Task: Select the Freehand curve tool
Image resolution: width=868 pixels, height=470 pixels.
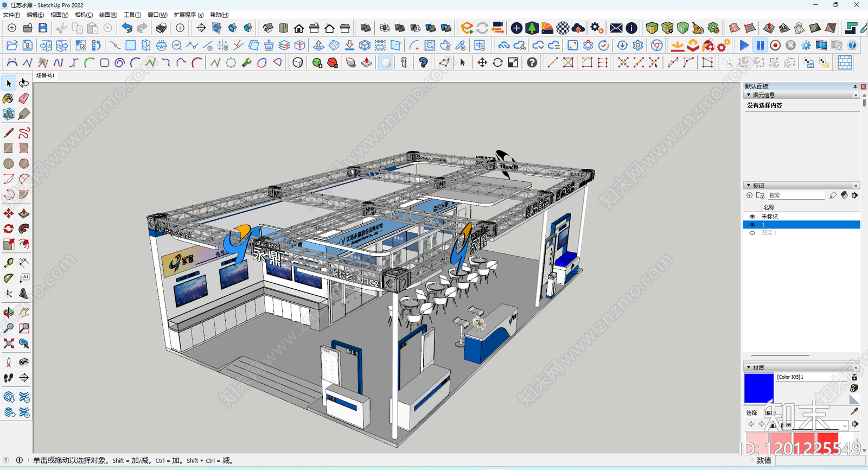Action: tap(24, 133)
